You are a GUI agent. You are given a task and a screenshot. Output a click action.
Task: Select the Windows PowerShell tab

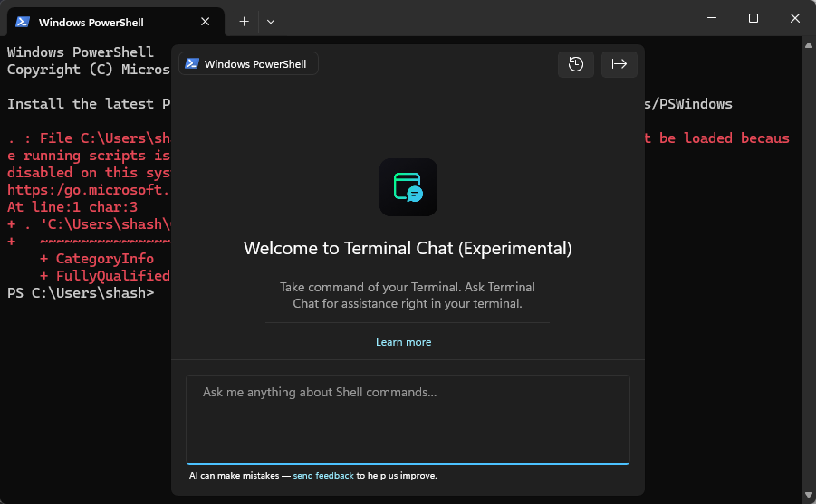[x=91, y=21]
